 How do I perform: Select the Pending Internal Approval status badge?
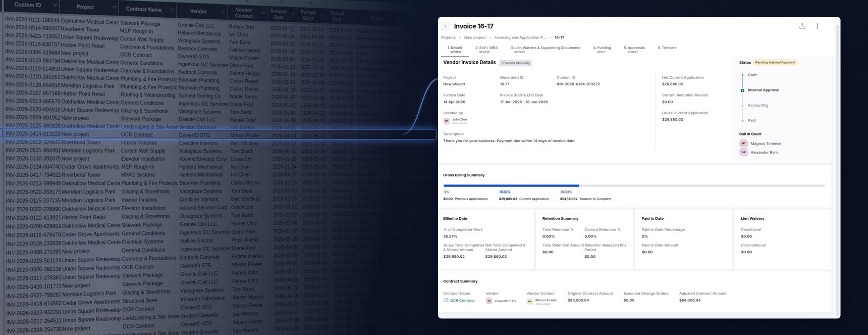[x=775, y=63]
